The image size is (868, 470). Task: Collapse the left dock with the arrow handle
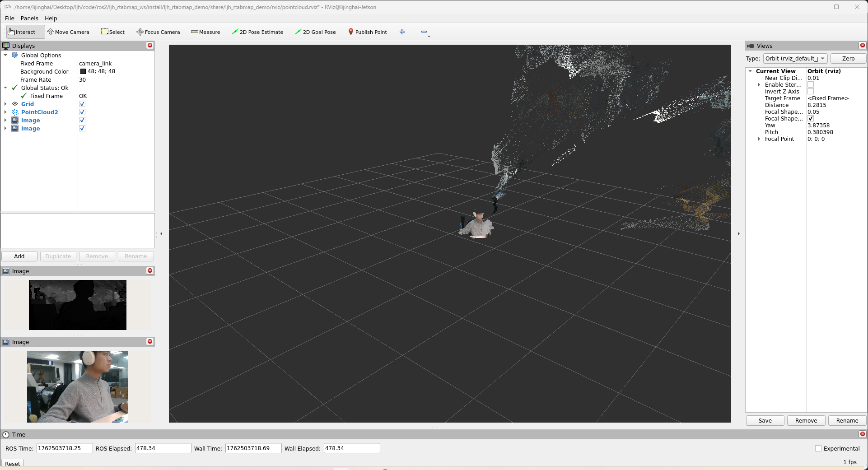[161, 233]
